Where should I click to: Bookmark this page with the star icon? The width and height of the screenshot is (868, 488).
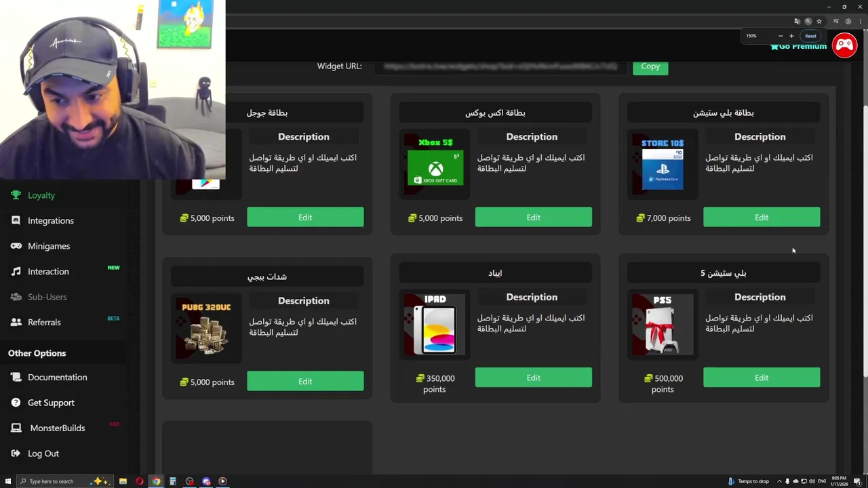pyautogui.click(x=819, y=22)
